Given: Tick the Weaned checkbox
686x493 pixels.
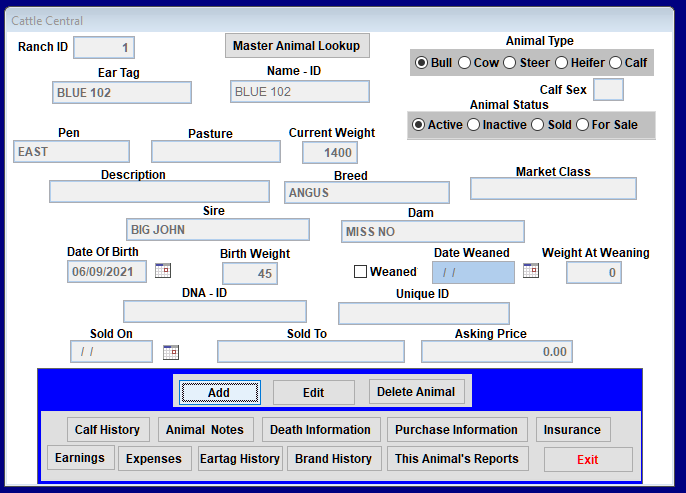Looking at the screenshot, I should 360,272.
